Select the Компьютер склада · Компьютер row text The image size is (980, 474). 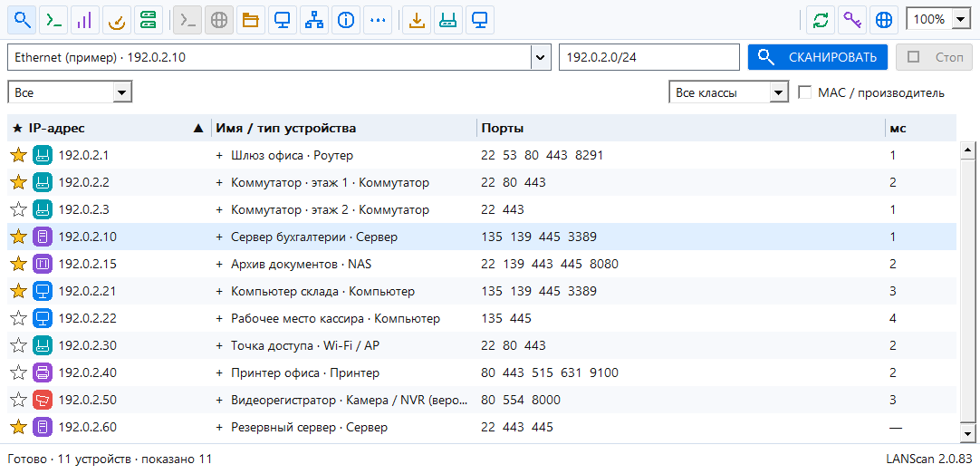[322, 292]
